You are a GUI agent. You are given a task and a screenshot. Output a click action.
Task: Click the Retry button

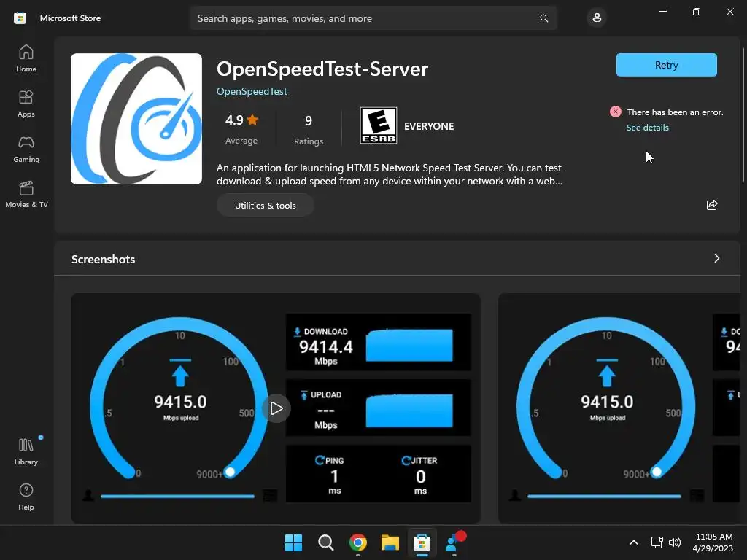(666, 65)
